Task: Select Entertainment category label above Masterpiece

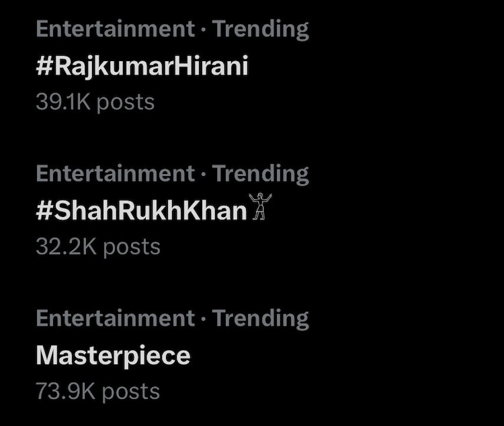Action: pos(115,318)
